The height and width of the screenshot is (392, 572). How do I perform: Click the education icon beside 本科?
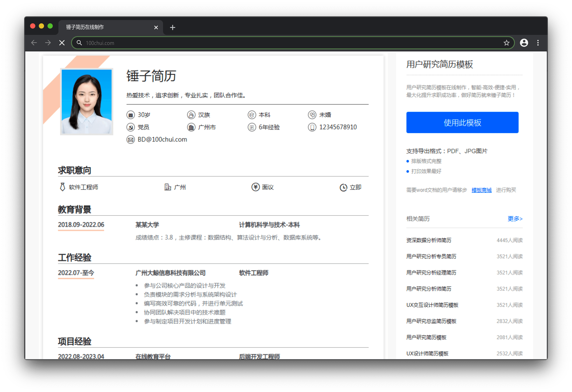[x=252, y=115]
